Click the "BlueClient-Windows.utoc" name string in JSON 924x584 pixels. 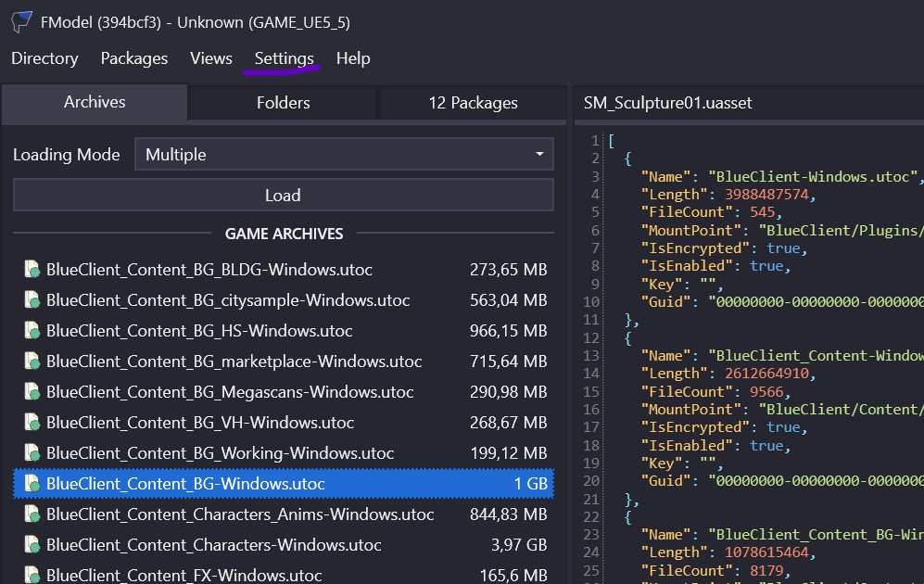813,177
